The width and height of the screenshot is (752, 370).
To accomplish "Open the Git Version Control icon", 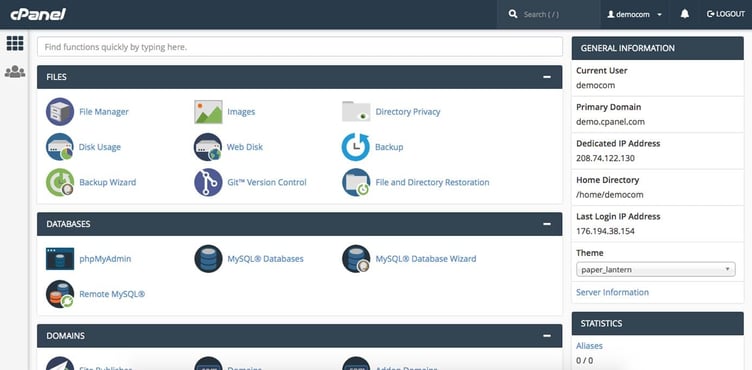I will click(x=208, y=182).
